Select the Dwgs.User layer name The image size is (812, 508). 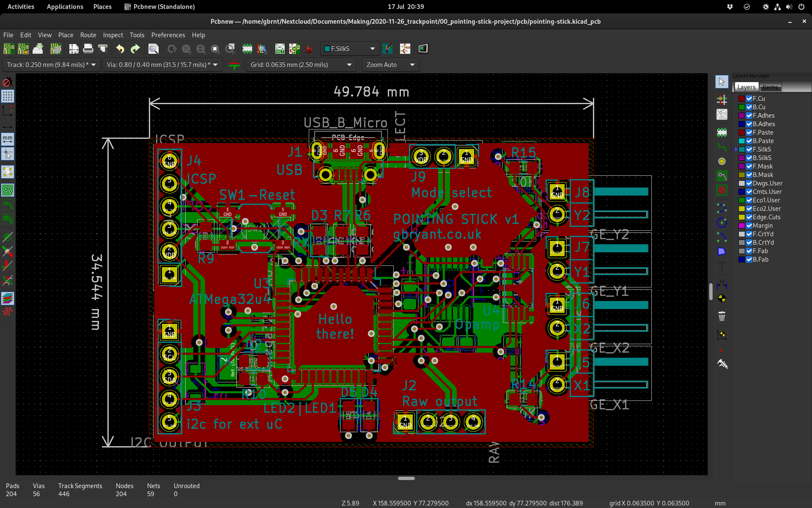[768, 183]
